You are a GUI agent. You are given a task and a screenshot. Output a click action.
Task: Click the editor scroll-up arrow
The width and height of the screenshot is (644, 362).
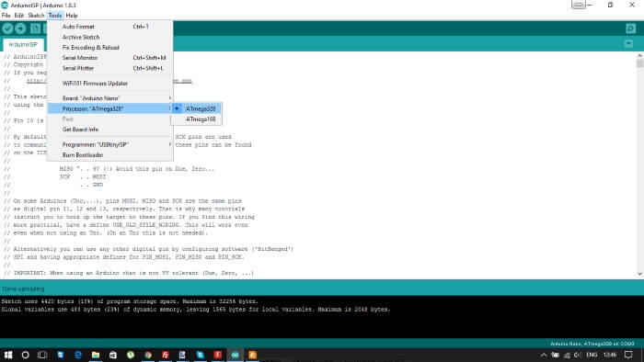coord(639,55)
